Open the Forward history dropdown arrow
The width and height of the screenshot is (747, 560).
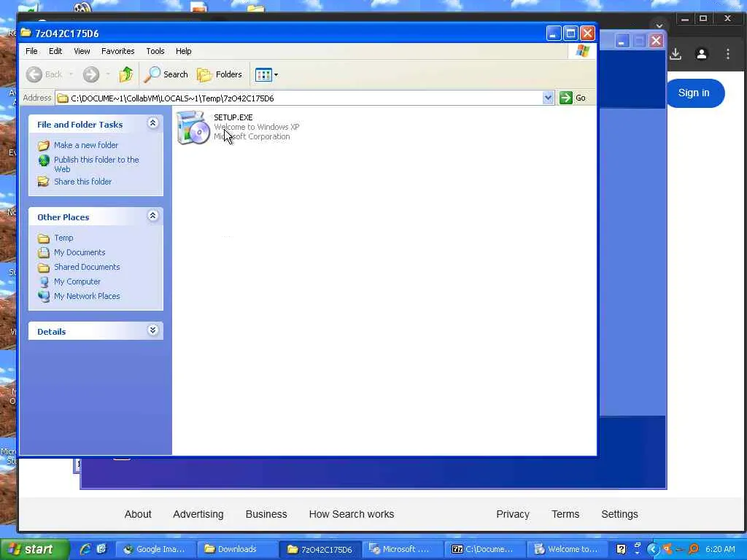click(108, 74)
